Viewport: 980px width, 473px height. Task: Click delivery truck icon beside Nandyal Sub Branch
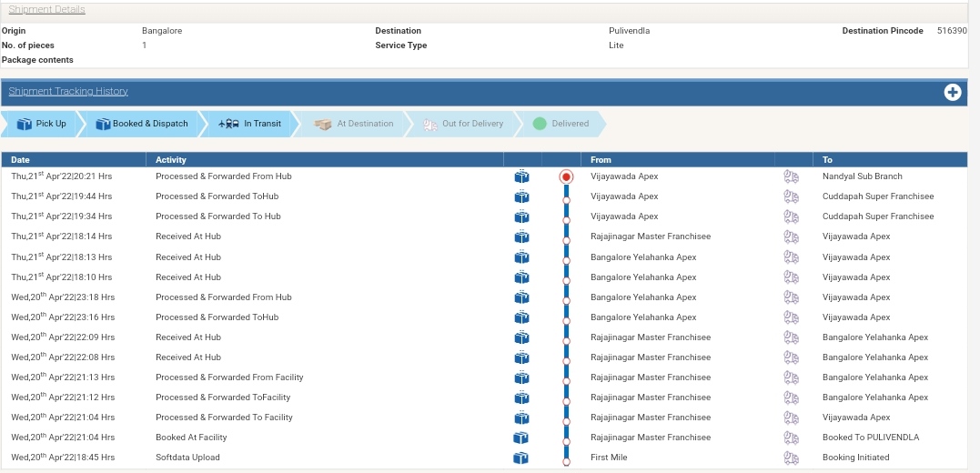(791, 176)
